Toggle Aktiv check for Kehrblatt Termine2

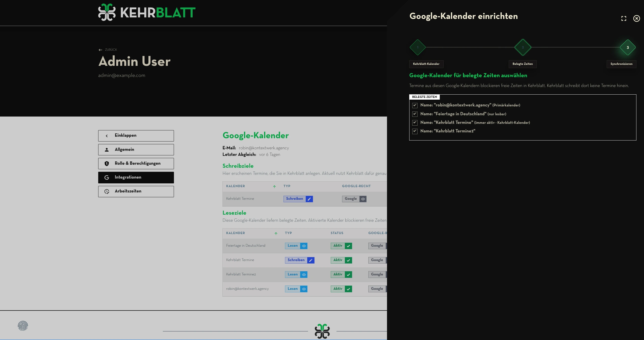[x=348, y=275]
